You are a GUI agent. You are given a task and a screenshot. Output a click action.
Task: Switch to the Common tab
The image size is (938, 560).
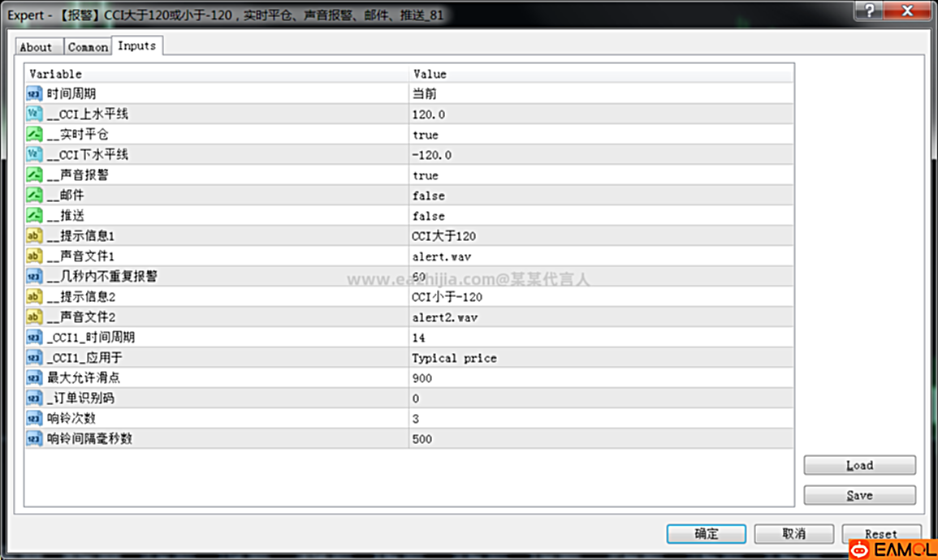(x=88, y=47)
